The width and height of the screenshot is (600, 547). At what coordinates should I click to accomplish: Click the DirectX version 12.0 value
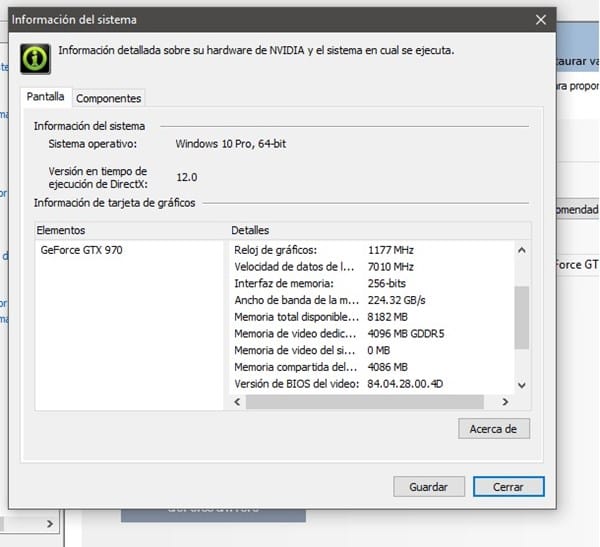(x=187, y=177)
